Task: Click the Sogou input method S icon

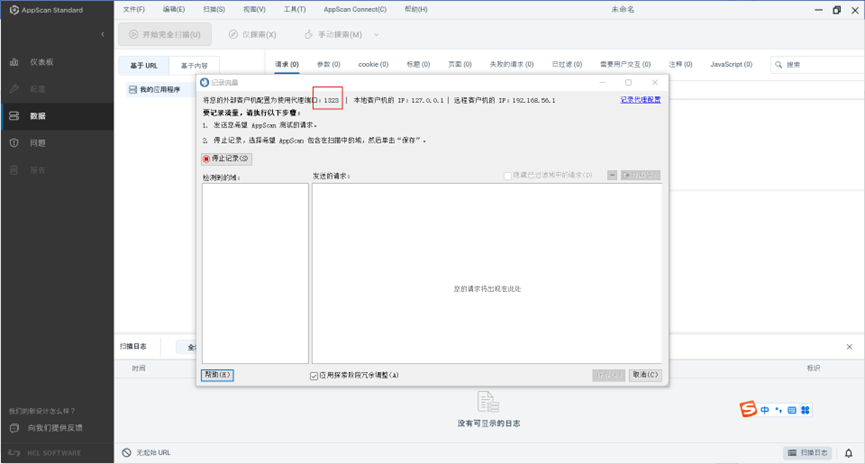Action: pos(748,409)
